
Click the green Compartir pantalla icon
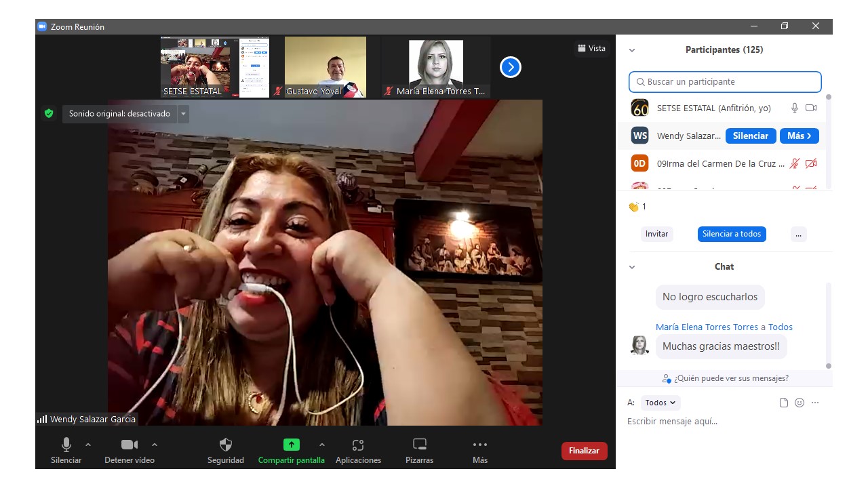point(291,445)
